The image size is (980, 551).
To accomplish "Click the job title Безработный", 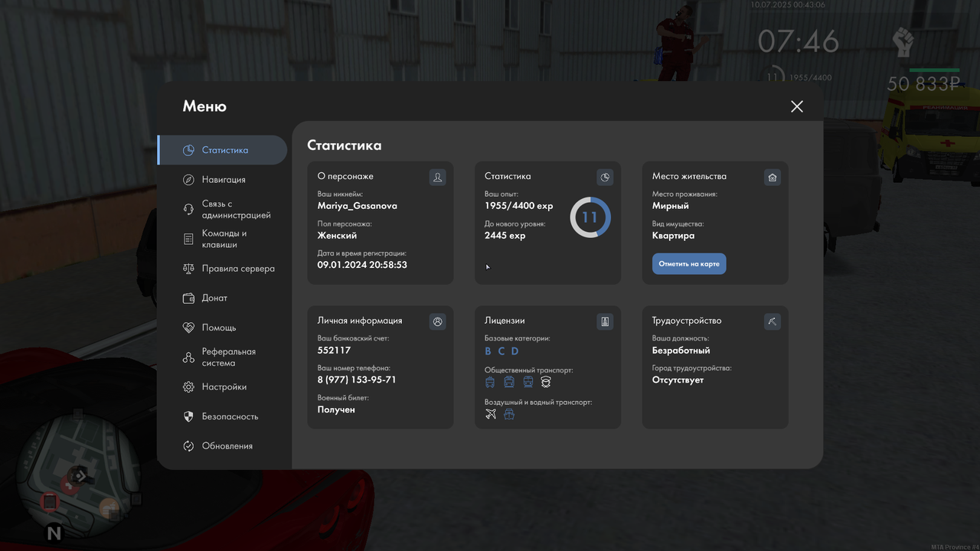I will click(x=681, y=350).
